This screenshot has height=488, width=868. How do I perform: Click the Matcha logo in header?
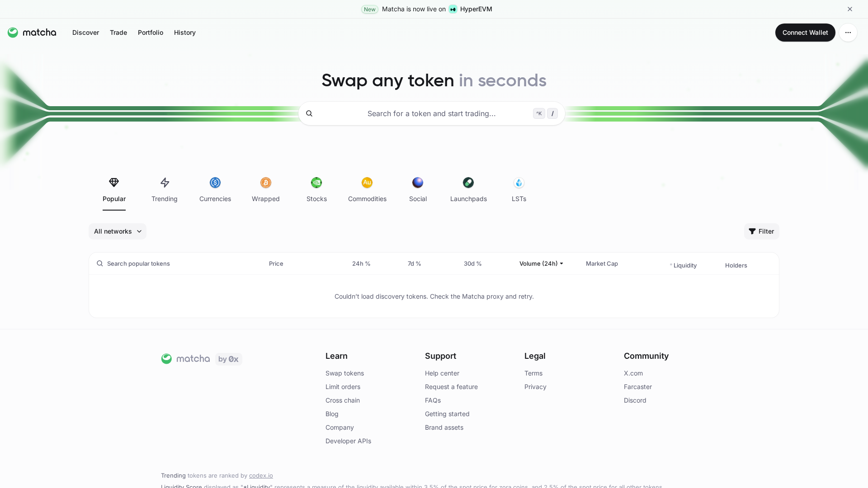32,33
